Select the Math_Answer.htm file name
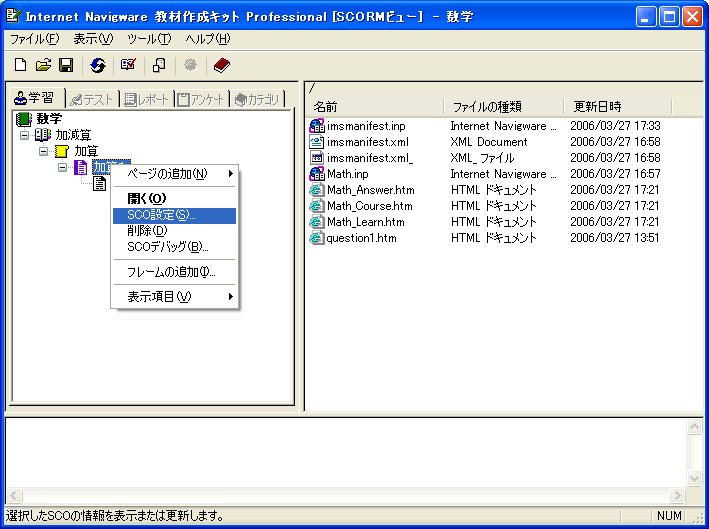Viewport: 709px width, 529px height. click(x=371, y=190)
